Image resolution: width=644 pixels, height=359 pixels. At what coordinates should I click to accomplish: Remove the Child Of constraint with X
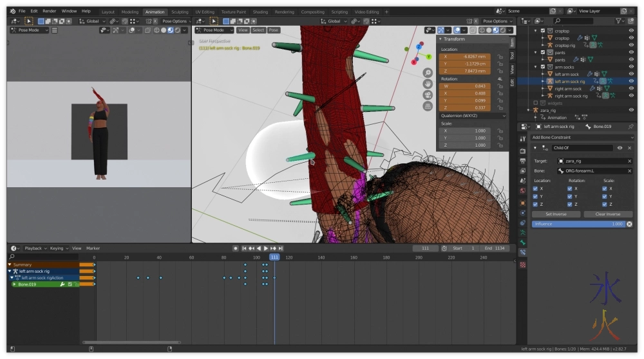[x=629, y=148]
